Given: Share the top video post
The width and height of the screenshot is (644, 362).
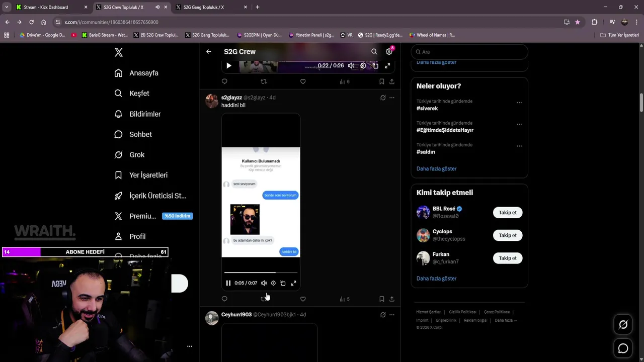Looking at the screenshot, I should click(x=392, y=81).
